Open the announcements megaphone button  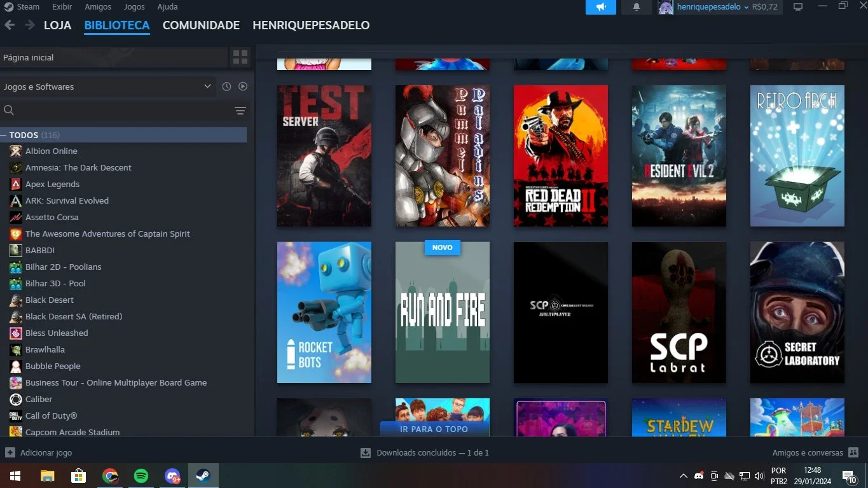tap(601, 7)
